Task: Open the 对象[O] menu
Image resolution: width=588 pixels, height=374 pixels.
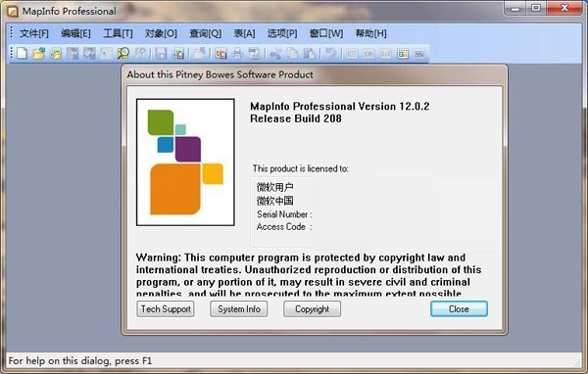Action: tap(161, 33)
